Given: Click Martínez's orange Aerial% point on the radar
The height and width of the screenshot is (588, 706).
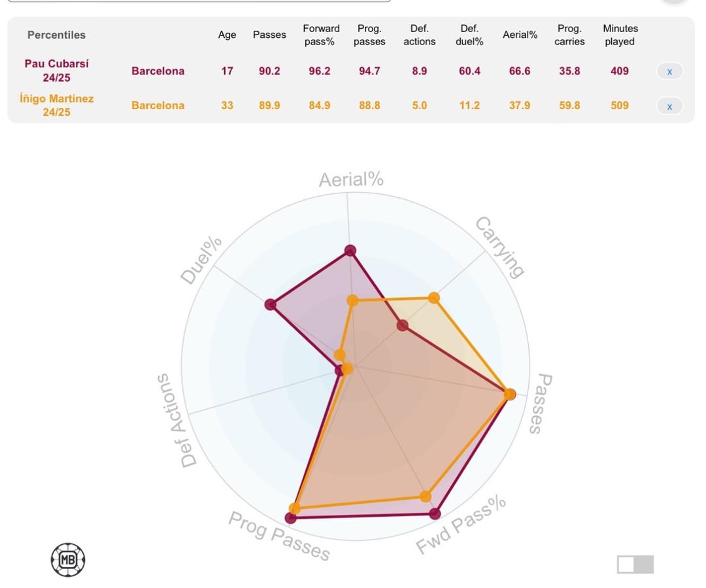Looking at the screenshot, I should (353, 301).
